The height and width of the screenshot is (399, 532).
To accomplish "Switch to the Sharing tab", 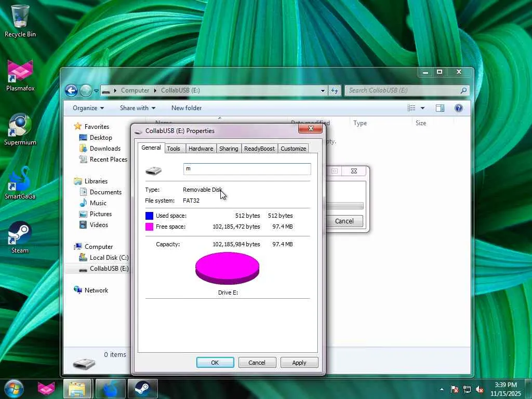I will [229, 149].
